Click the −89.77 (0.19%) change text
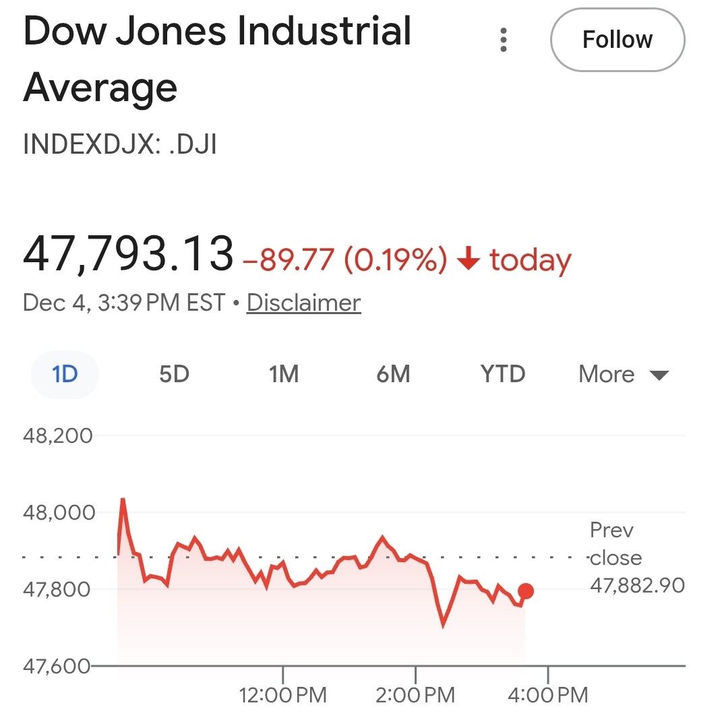 coord(344,260)
